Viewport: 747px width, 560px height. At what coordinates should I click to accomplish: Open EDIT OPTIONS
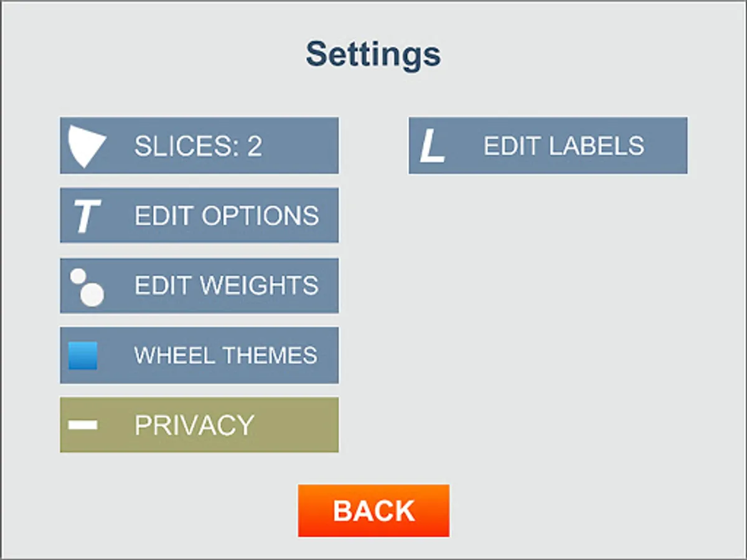click(227, 216)
